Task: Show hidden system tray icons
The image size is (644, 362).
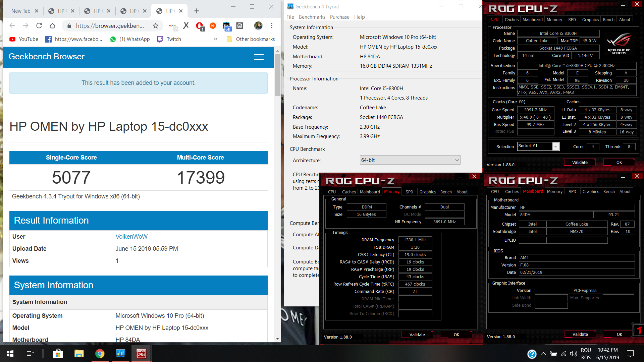Action: [543, 354]
